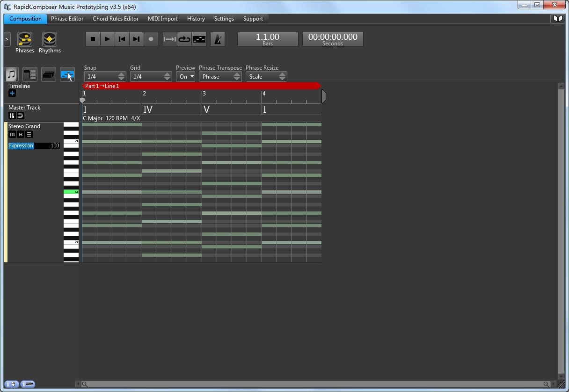Enable loop playback

(184, 39)
